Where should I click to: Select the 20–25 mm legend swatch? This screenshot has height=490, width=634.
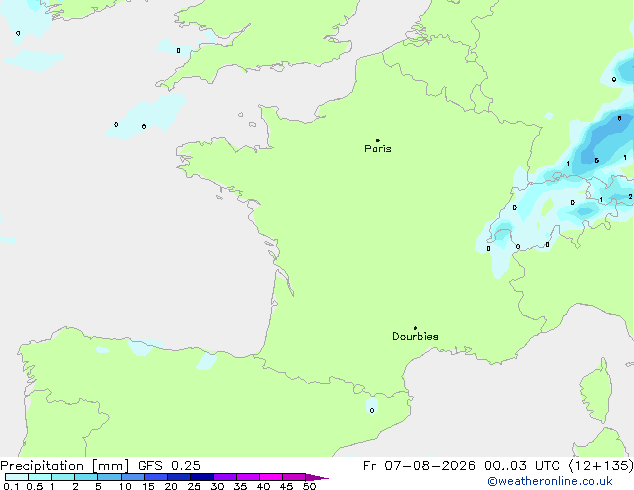click(178, 477)
